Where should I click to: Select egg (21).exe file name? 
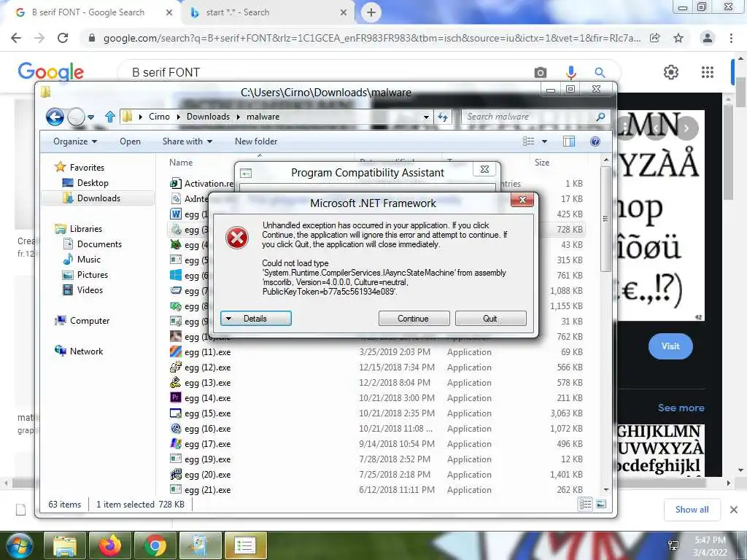(x=208, y=490)
